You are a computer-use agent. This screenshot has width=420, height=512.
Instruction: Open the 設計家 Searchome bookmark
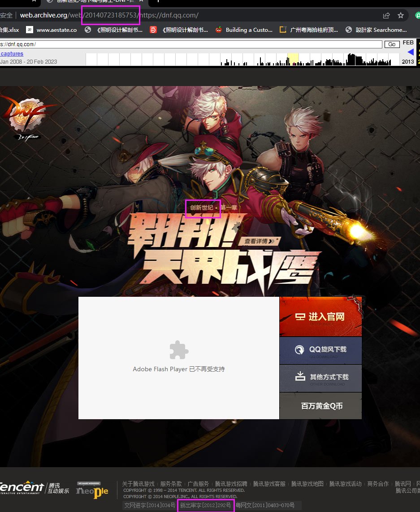[376, 30]
